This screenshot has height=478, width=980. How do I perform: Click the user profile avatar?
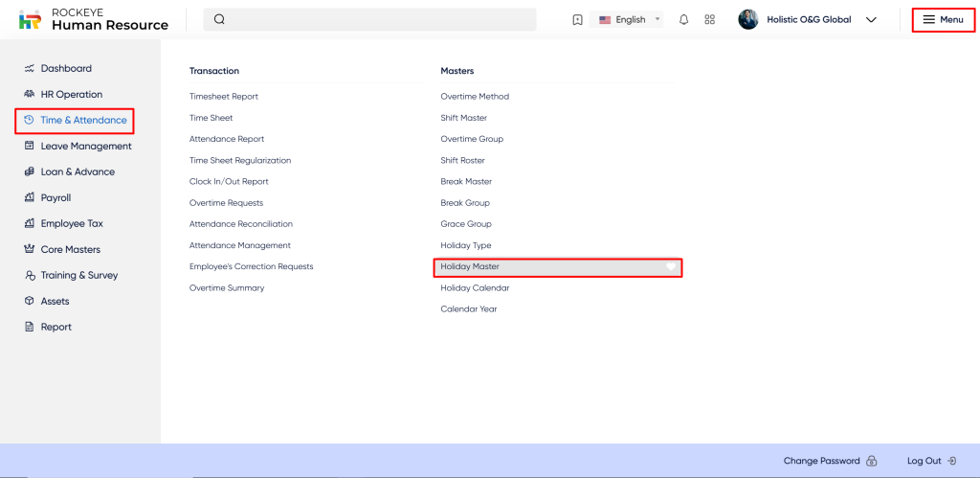(748, 19)
